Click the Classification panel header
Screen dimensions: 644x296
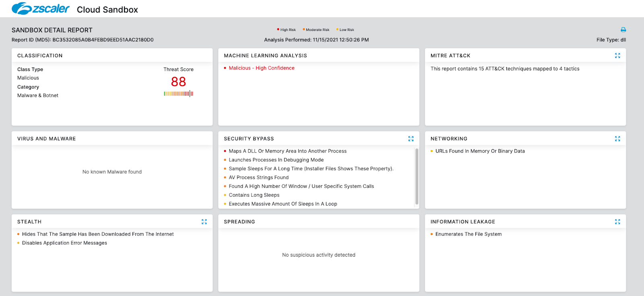40,55
